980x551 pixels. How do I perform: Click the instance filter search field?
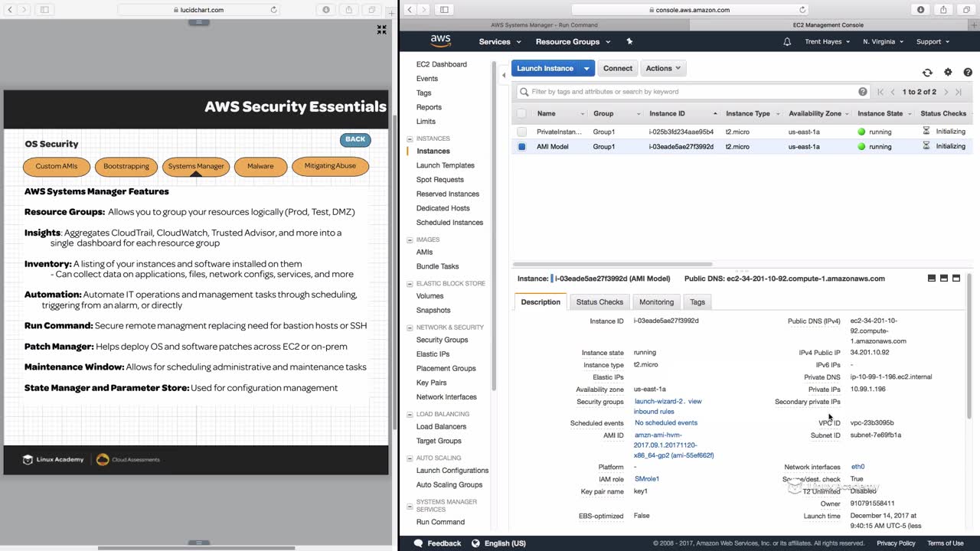click(x=689, y=91)
